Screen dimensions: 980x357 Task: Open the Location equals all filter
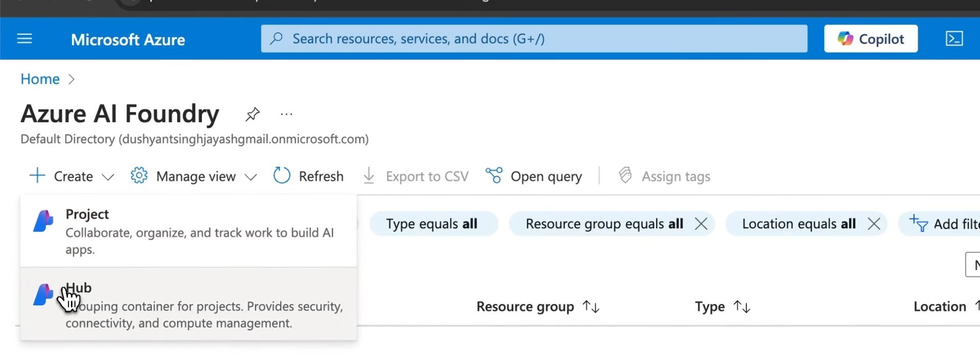[x=799, y=224]
